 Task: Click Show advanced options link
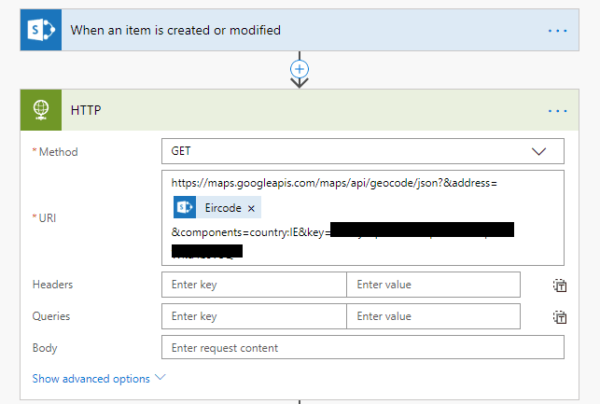(x=91, y=379)
